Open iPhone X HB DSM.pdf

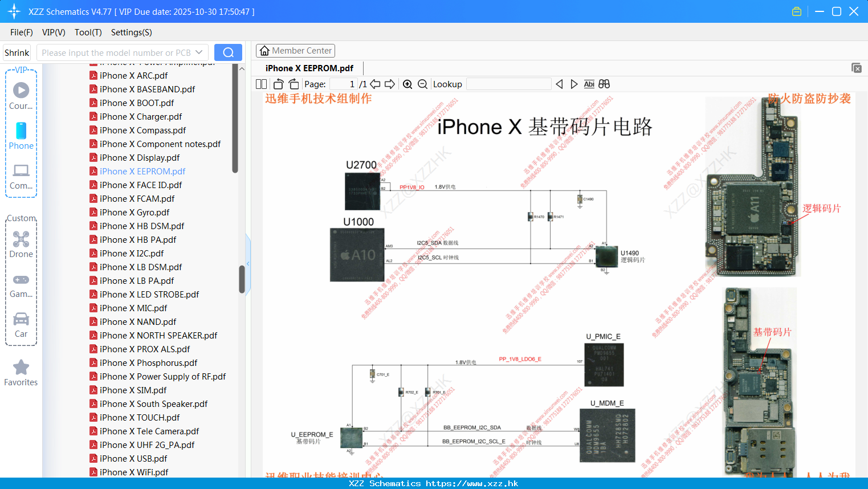tap(142, 226)
